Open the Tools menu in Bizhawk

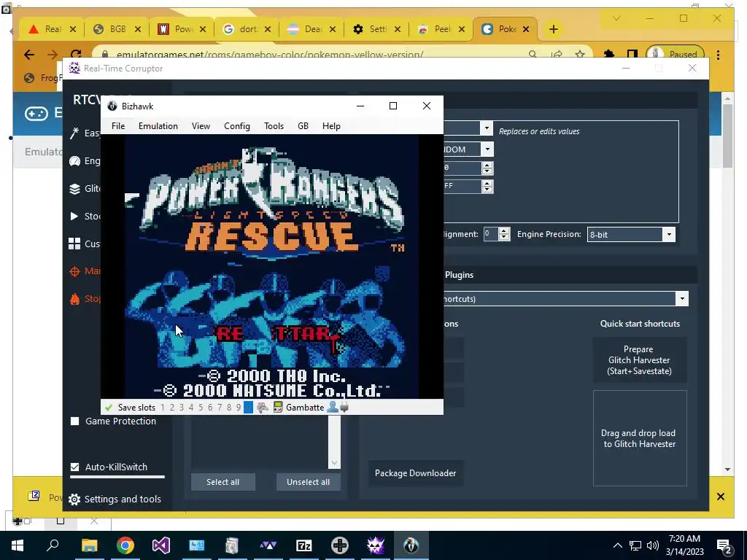274,126
